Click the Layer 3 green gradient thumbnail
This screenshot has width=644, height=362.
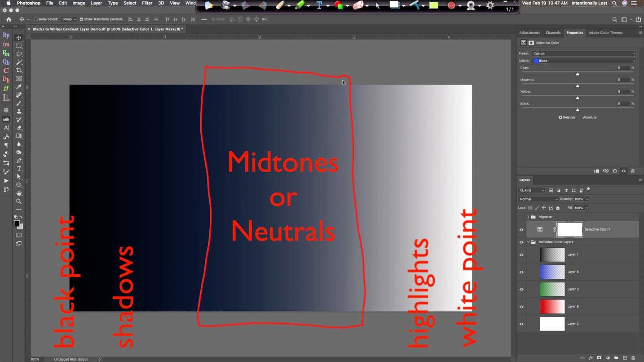point(552,289)
